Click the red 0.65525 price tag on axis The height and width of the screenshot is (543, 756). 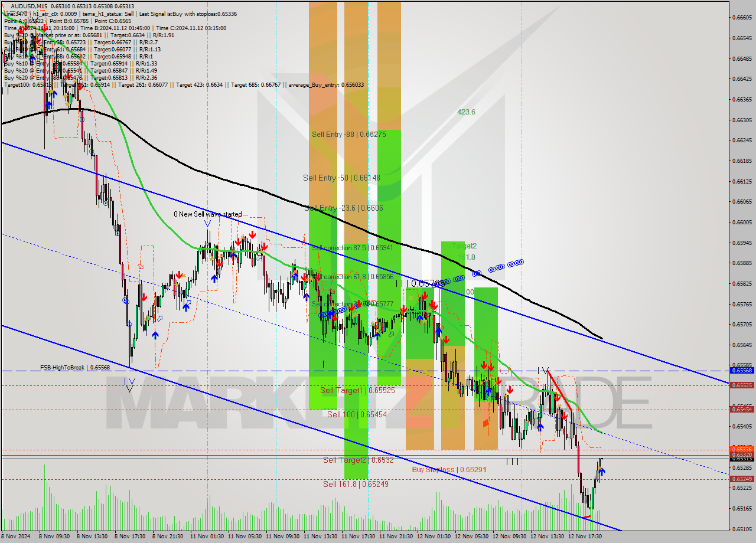(x=742, y=385)
